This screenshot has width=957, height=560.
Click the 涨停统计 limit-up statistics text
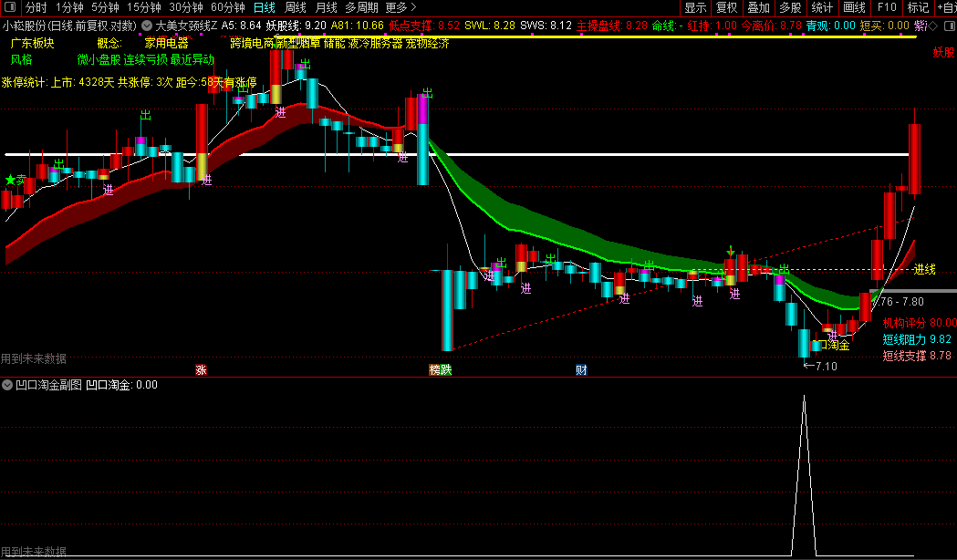point(129,82)
